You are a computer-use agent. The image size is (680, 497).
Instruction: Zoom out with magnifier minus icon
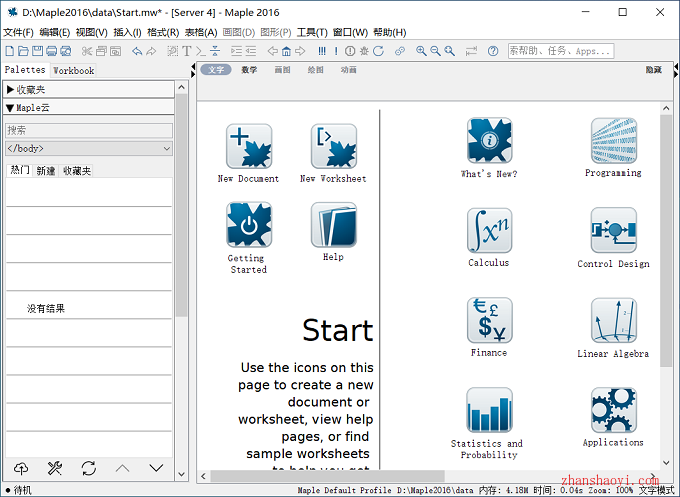coord(435,51)
